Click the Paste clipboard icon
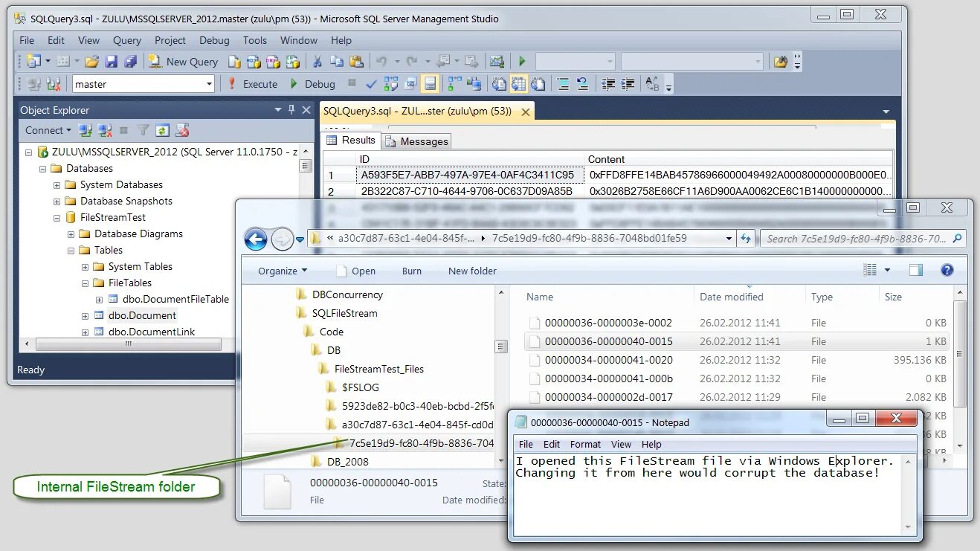The image size is (980, 551). coord(357,62)
